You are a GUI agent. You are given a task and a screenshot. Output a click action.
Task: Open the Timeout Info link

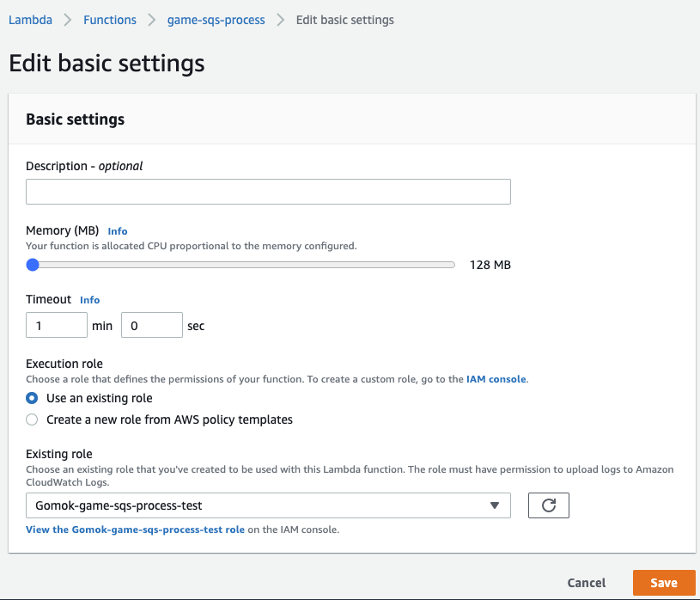[89, 300]
